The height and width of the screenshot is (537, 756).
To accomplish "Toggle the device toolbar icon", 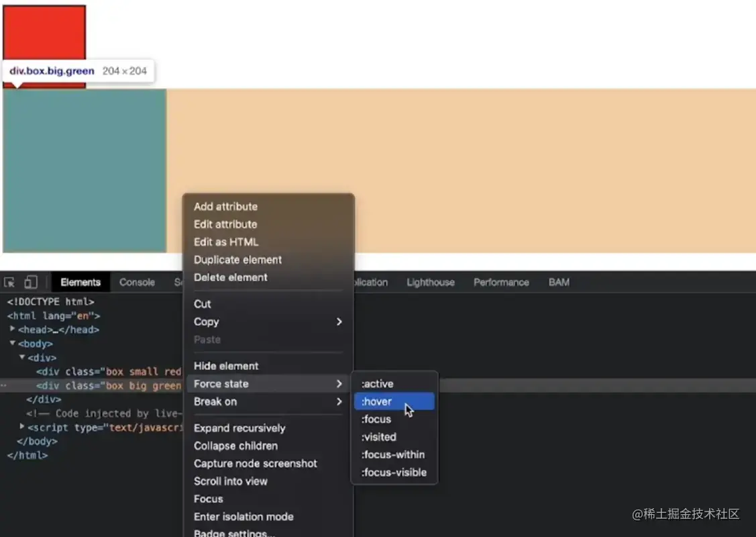I will (x=31, y=282).
